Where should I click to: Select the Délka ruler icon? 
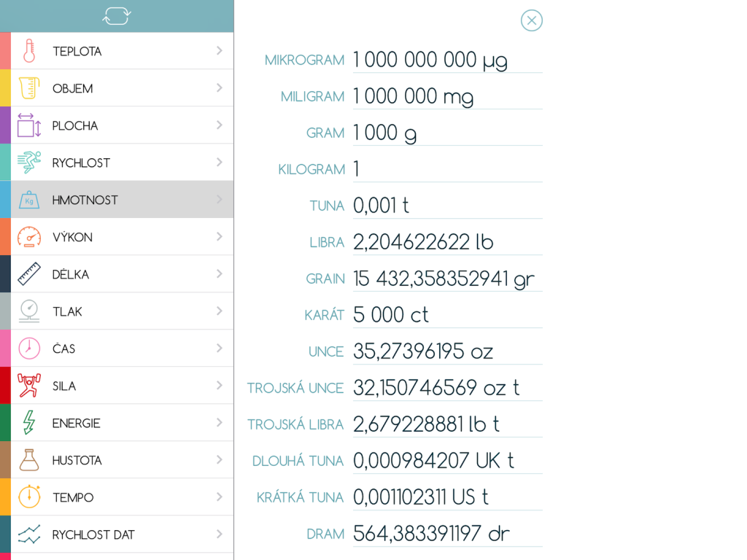(29, 274)
